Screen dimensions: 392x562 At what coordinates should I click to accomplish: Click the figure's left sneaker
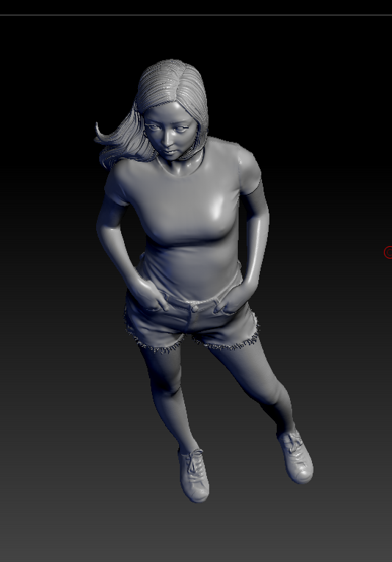tap(296, 456)
